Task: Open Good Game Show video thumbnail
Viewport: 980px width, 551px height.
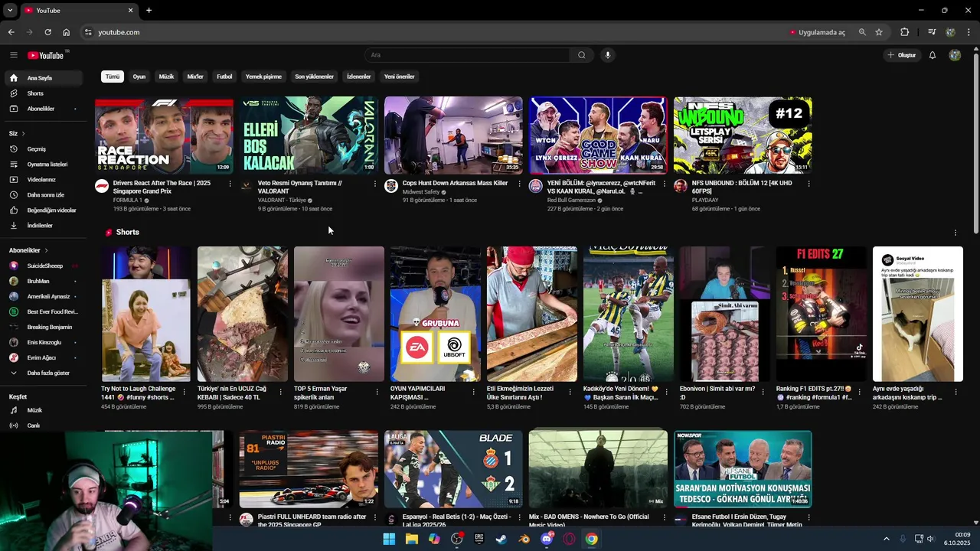Action: (598, 135)
